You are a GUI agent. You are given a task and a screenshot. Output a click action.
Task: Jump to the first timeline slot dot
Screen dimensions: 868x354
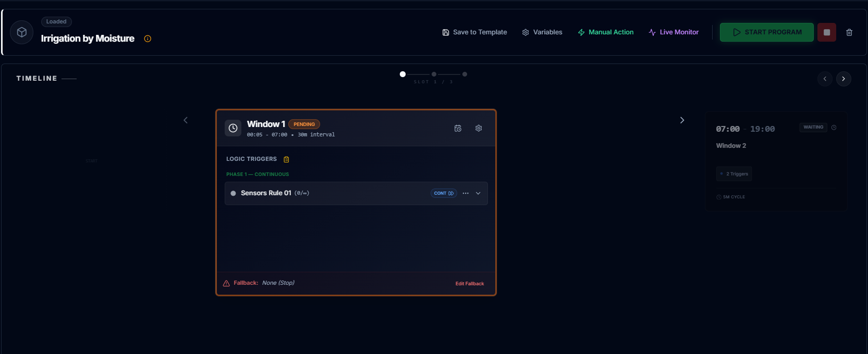click(402, 74)
